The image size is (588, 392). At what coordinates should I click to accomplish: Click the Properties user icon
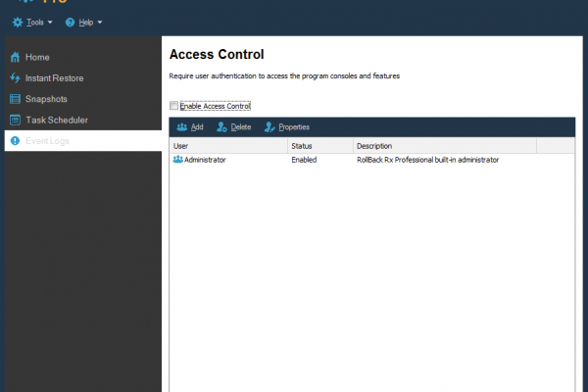pyautogui.click(x=269, y=127)
